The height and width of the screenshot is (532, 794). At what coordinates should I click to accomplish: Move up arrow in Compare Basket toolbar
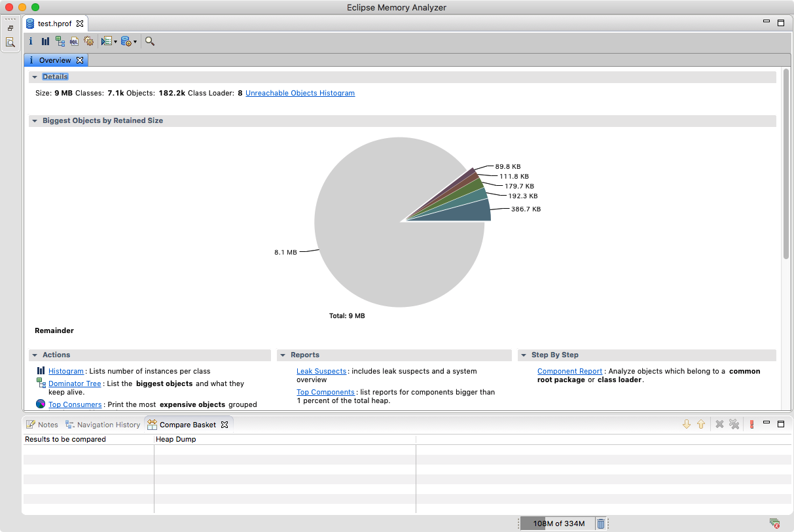click(x=701, y=424)
